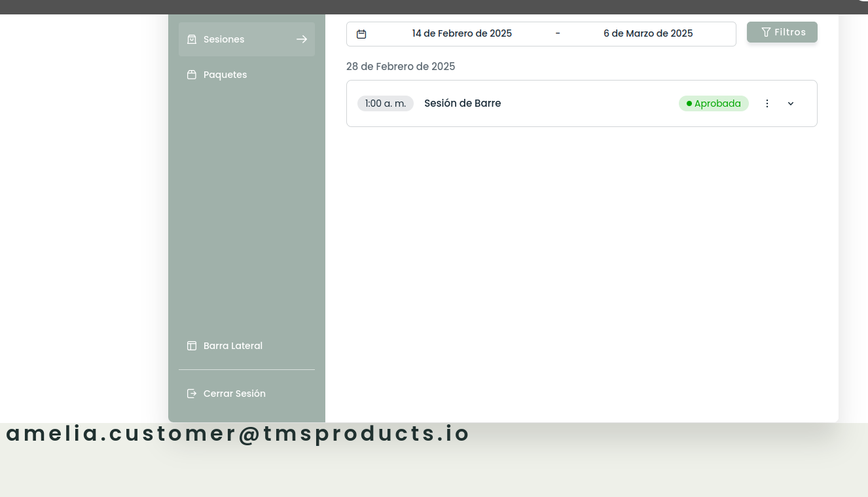Go to the Paquetes section
The width and height of the screenshot is (868, 497).
point(225,75)
